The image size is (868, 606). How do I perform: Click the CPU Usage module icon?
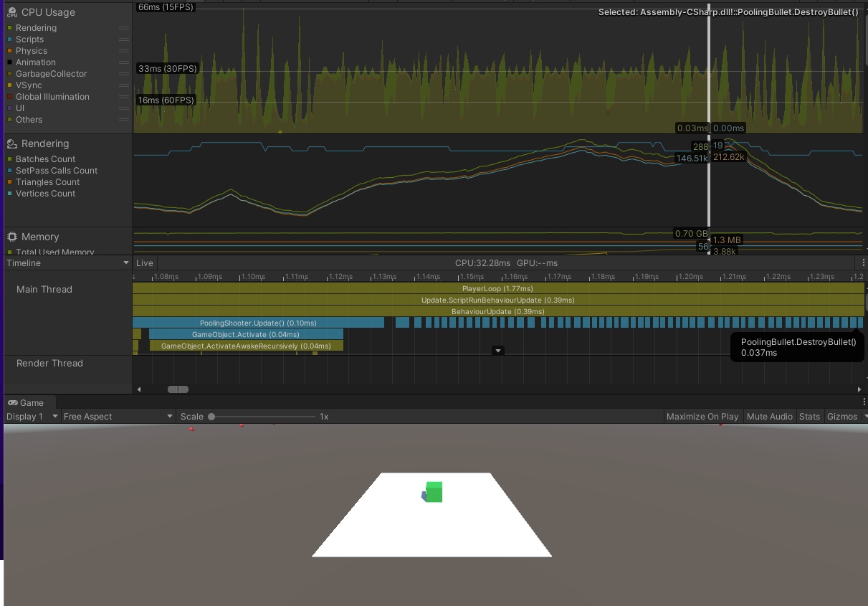point(12,12)
